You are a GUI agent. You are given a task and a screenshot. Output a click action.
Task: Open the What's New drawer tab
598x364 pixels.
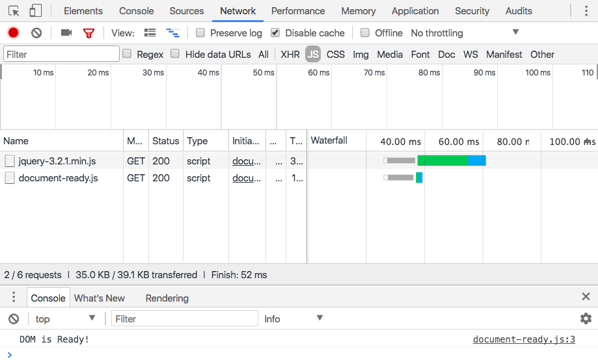click(99, 298)
